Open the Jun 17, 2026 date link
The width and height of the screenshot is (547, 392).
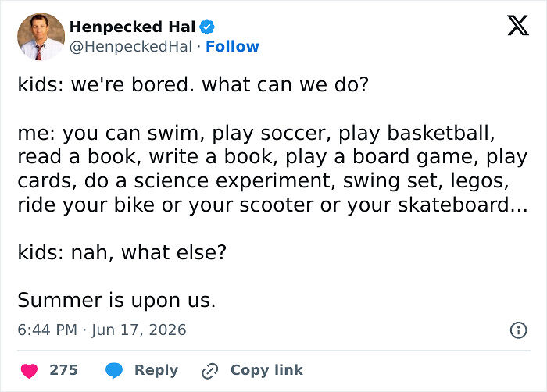click(x=139, y=330)
